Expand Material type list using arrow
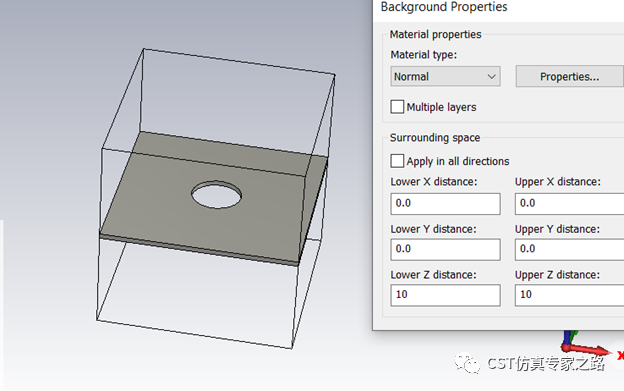Image resolution: width=624 pixels, height=391 pixels. click(x=492, y=76)
